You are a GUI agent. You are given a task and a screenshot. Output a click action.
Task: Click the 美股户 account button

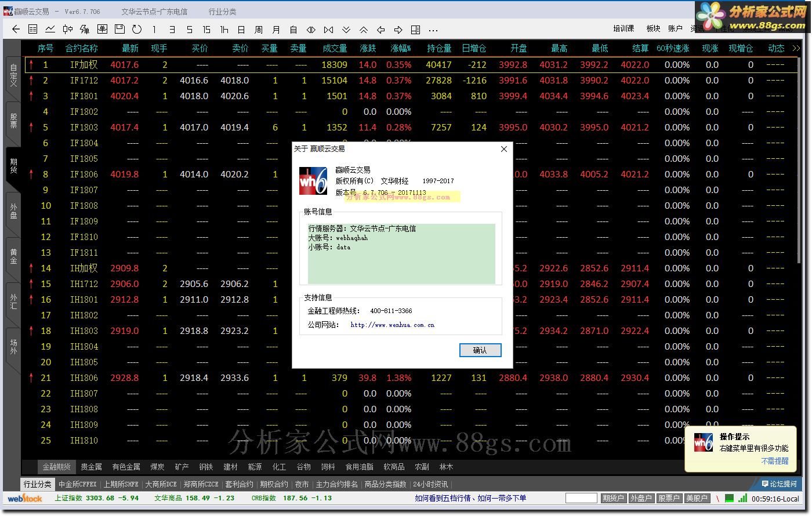pyautogui.click(x=697, y=498)
